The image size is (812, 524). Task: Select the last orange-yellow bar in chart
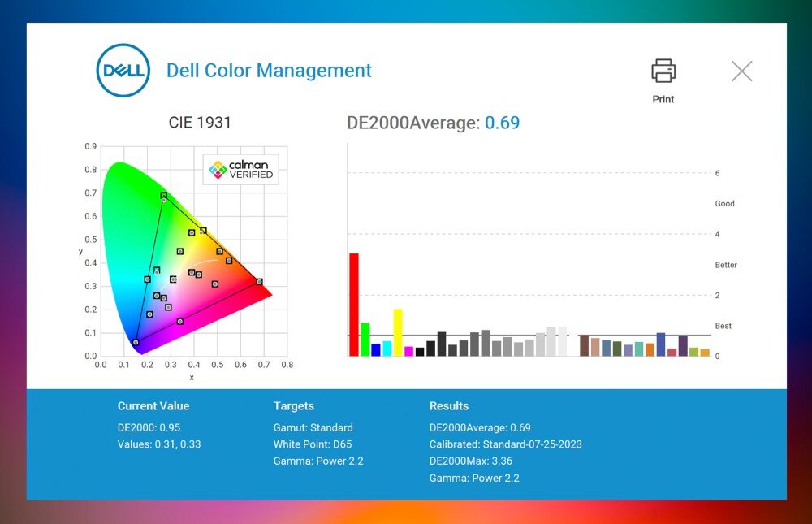(705, 353)
